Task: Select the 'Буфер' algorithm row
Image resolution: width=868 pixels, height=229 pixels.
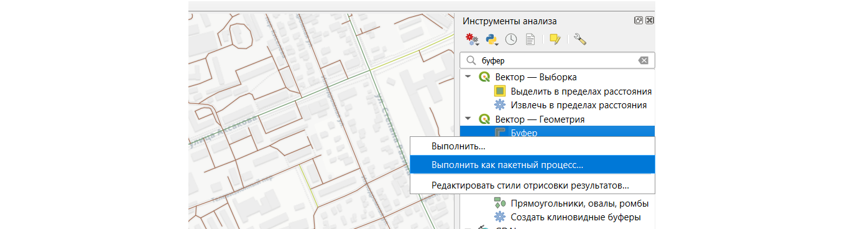Action: 557,132
